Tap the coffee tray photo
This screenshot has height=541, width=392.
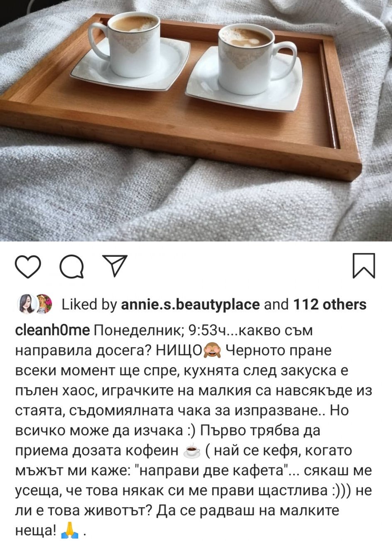(196, 120)
